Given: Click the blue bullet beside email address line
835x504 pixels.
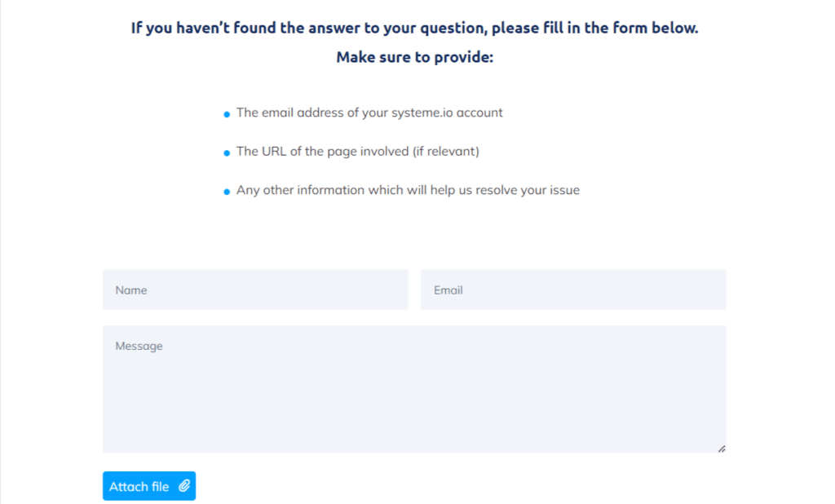Looking at the screenshot, I should 227,114.
